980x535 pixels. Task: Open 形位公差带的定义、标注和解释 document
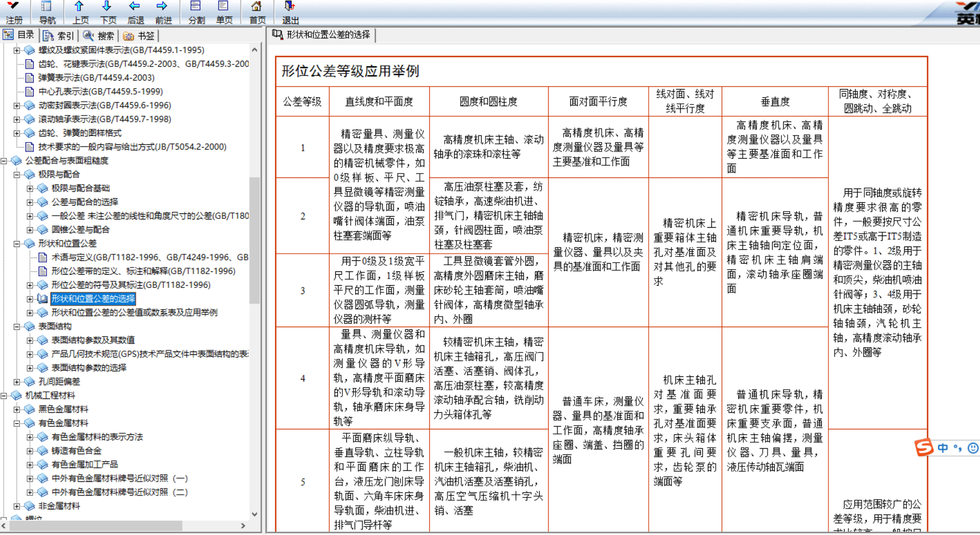143,271
